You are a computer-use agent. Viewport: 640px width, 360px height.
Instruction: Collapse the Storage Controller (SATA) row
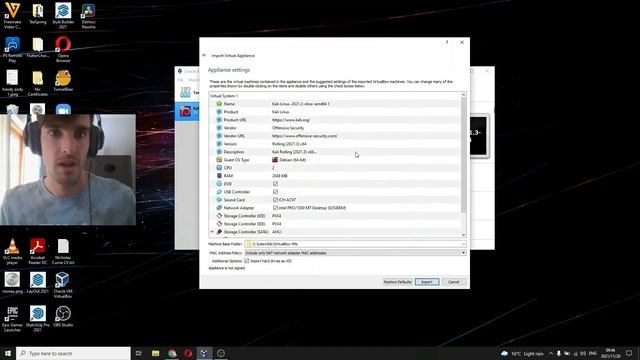(x=212, y=232)
